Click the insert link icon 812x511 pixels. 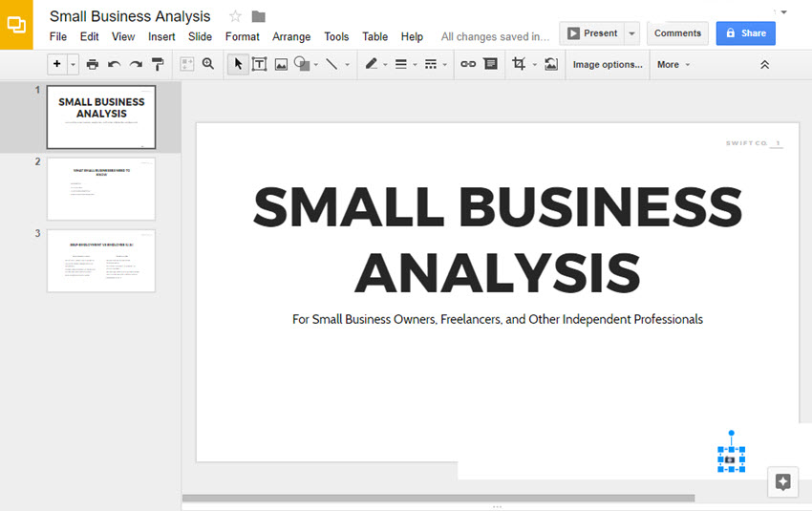point(468,64)
